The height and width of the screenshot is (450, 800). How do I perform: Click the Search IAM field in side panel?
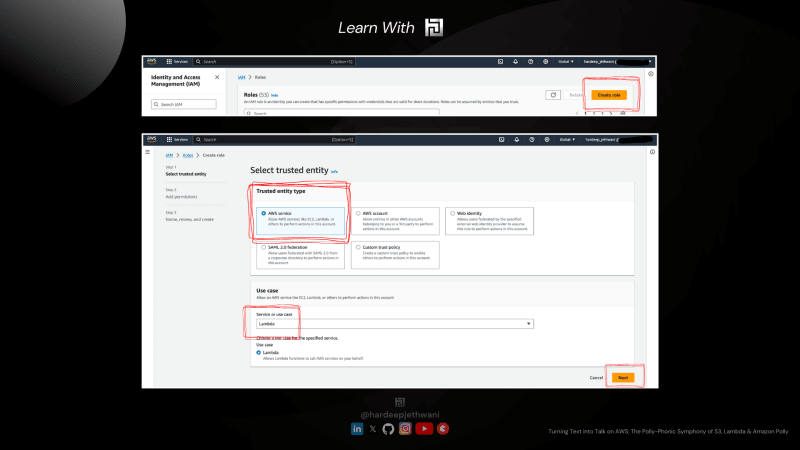pos(184,104)
